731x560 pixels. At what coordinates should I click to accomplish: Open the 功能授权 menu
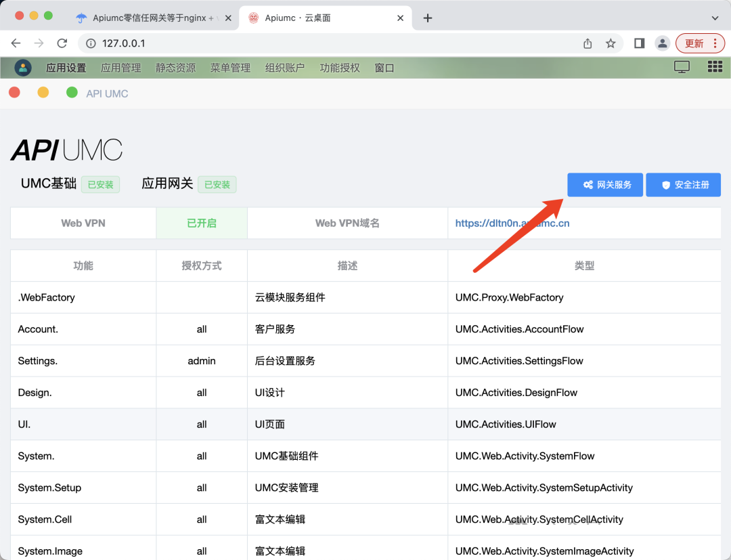tap(340, 68)
